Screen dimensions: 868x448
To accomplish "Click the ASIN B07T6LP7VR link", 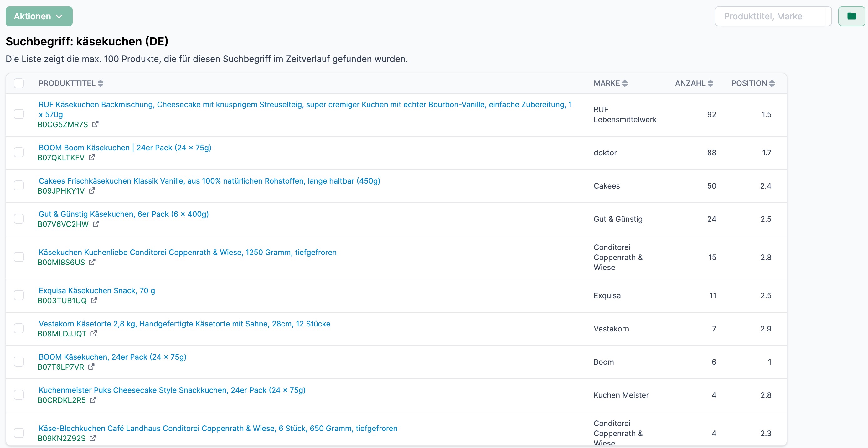I will pyautogui.click(x=61, y=367).
